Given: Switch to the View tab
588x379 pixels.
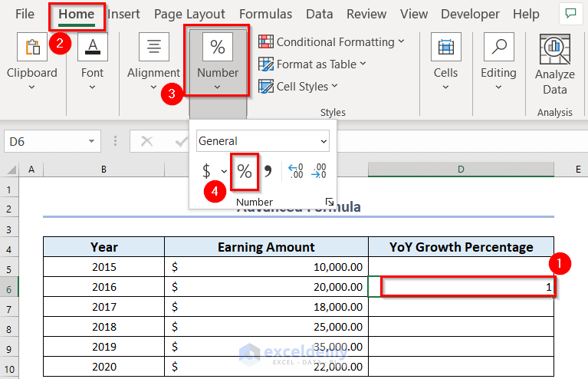Looking at the screenshot, I should pos(414,15).
